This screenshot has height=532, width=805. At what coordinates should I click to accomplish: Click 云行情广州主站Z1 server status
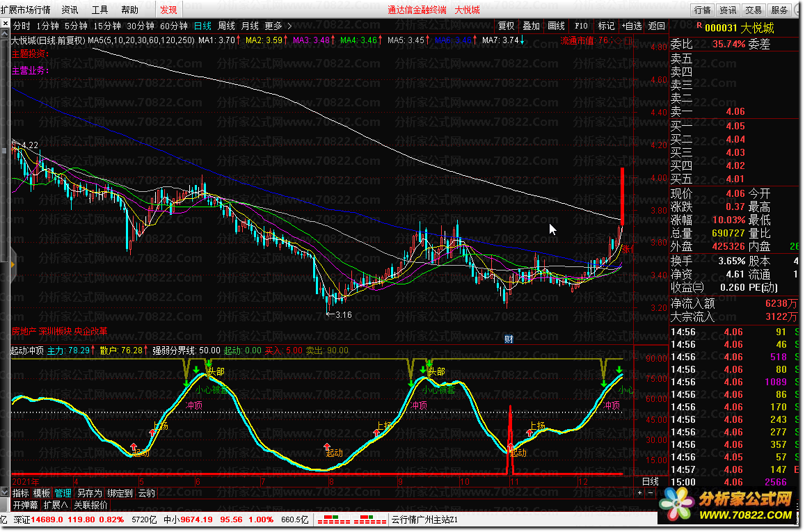click(x=424, y=519)
